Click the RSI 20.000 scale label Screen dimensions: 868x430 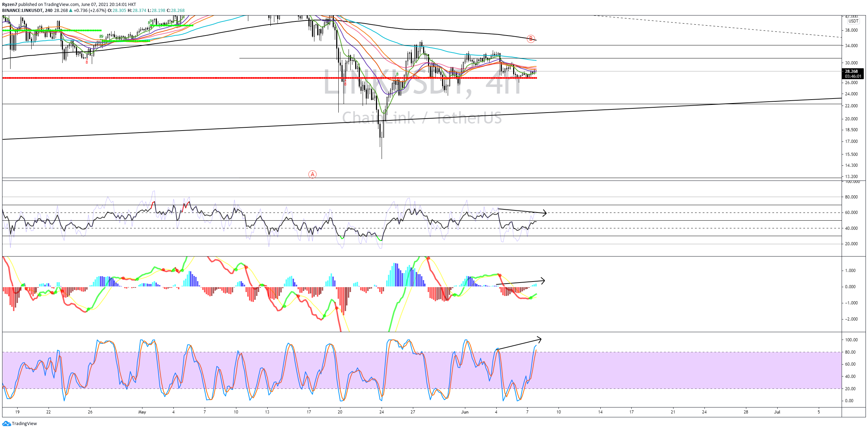coord(851,244)
